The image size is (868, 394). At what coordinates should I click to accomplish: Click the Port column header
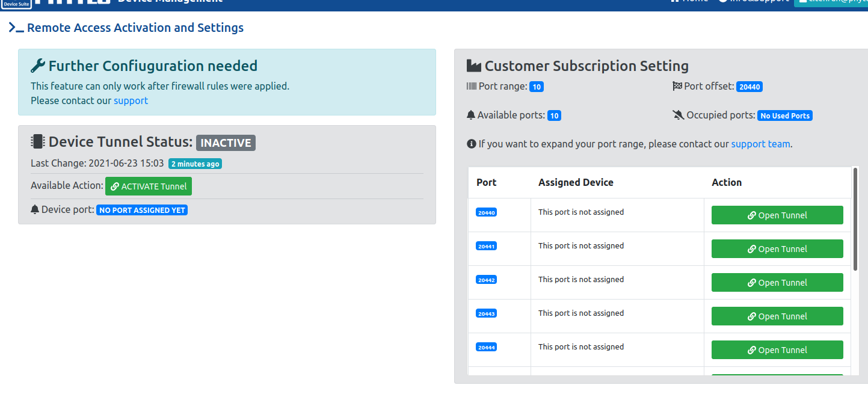tap(487, 182)
